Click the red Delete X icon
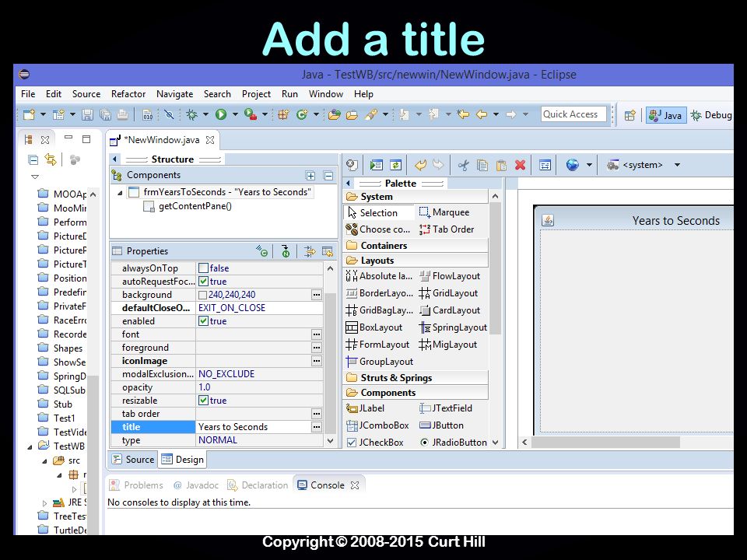Image resolution: width=747 pixels, height=560 pixels. (x=521, y=165)
